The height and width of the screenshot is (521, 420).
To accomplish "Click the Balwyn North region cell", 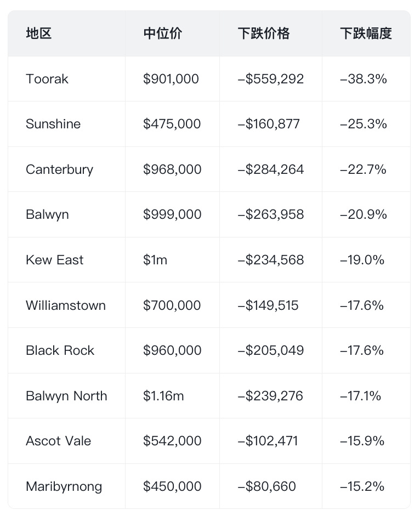I will pyautogui.click(x=66, y=396).
